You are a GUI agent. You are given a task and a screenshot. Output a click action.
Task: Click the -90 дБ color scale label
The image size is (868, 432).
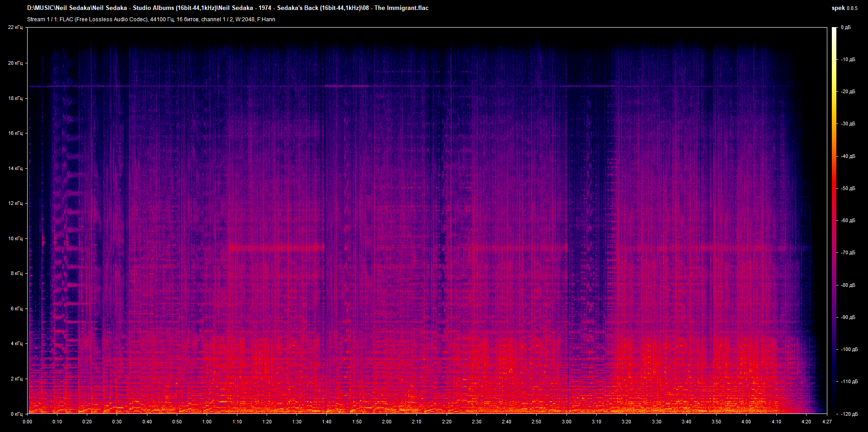pyautogui.click(x=847, y=317)
